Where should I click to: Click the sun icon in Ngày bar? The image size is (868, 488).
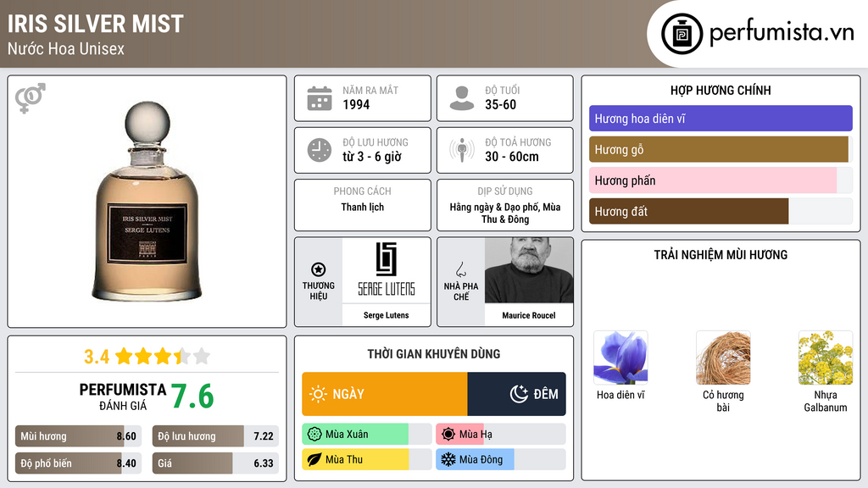point(318,394)
